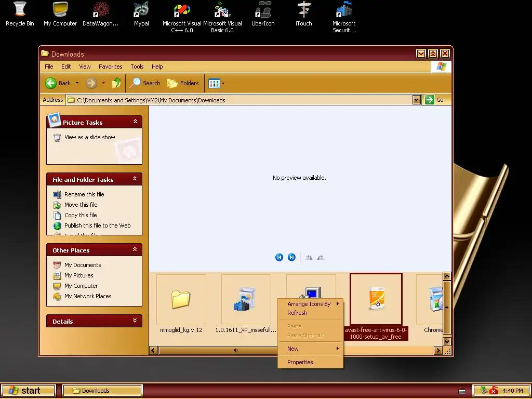Click the tray clock 4:40 PM
The height and width of the screenshot is (399, 532).
coord(513,391)
